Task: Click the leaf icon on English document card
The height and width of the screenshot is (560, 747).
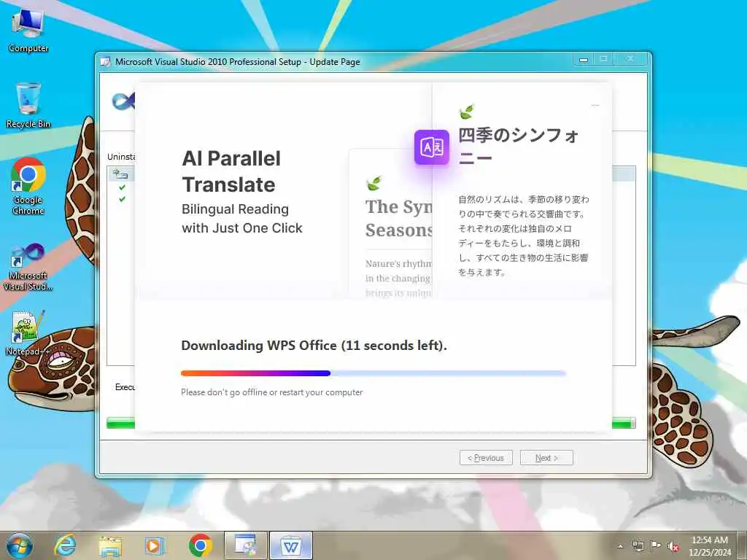Action: pyautogui.click(x=374, y=183)
